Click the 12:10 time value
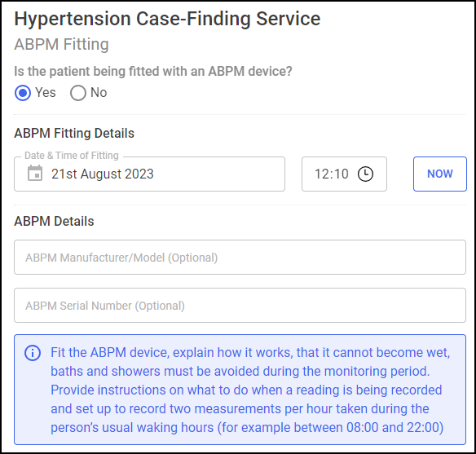Image resolution: width=476 pixels, height=454 pixels. click(x=332, y=174)
